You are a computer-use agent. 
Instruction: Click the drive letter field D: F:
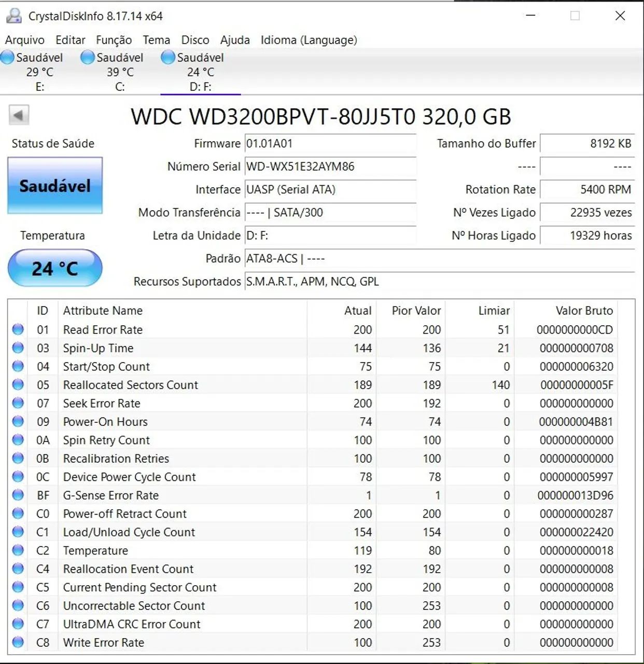coord(330,236)
